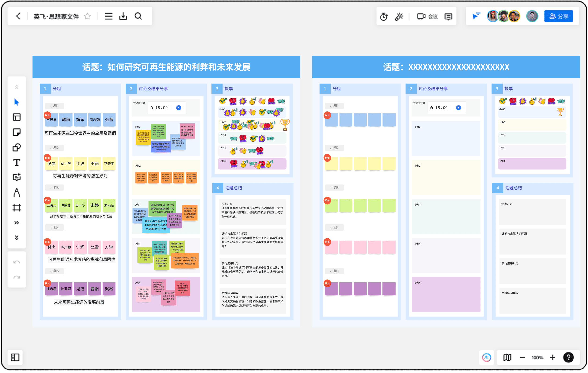588x373 pixels.
Task: Click the blue 分享 share button
Action: point(559,16)
